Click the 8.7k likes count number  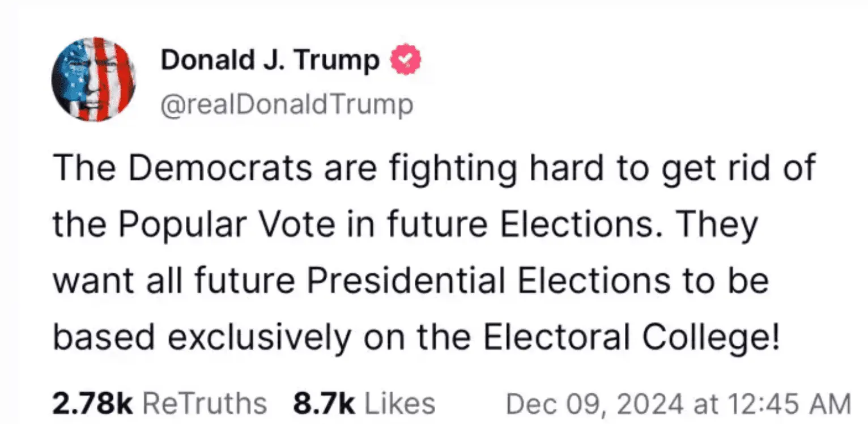(324, 404)
